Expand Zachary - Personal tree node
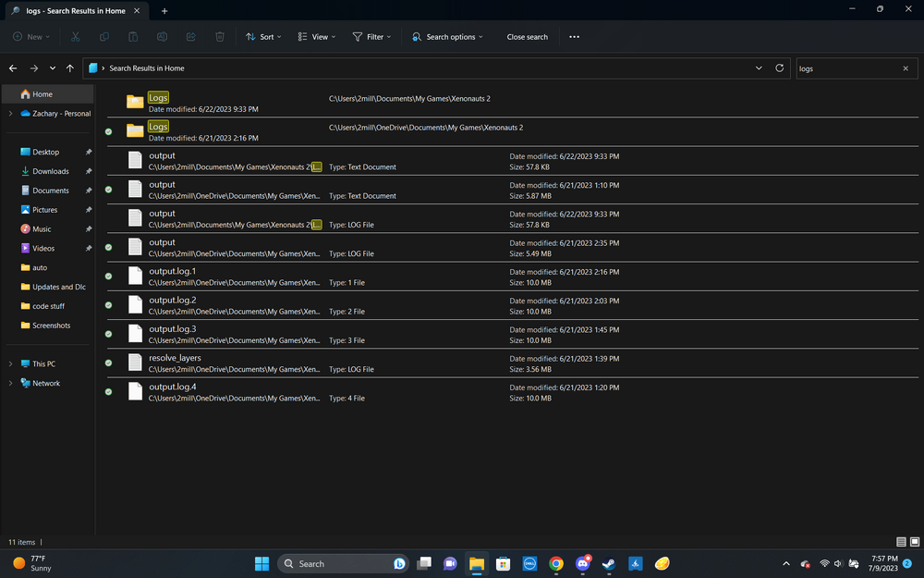The height and width of the screenshot is (578, 924). click(10, 113)
